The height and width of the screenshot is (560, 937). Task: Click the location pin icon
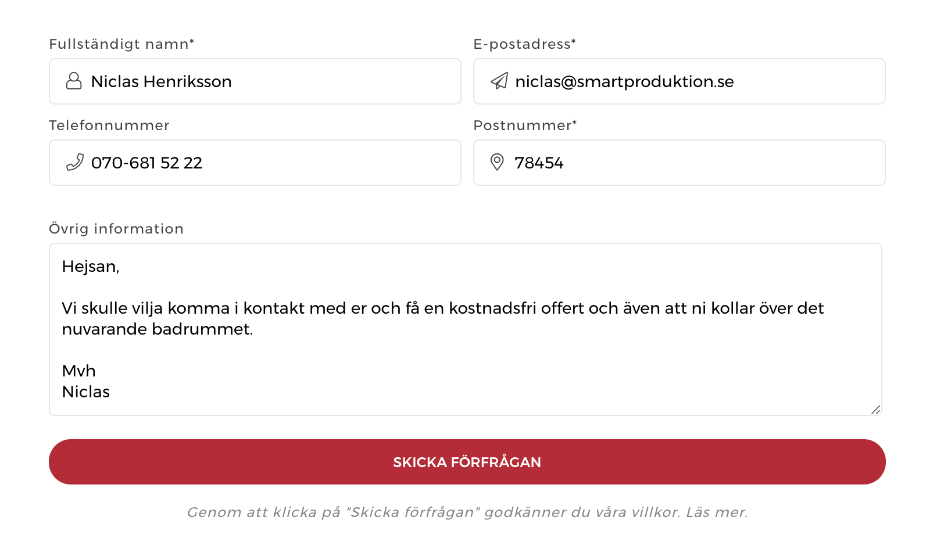[497, 162]
